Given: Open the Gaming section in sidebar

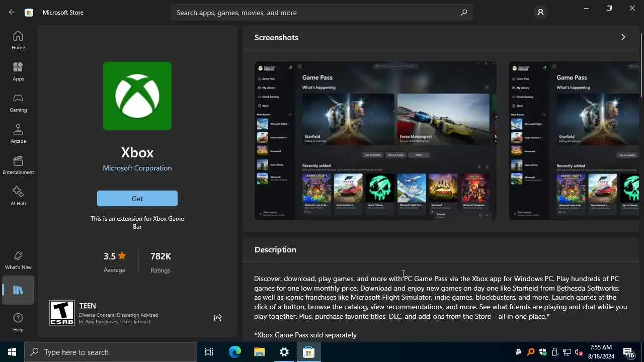Looking at the screenshot, I should pyautogui.click(x=18, y=103).
